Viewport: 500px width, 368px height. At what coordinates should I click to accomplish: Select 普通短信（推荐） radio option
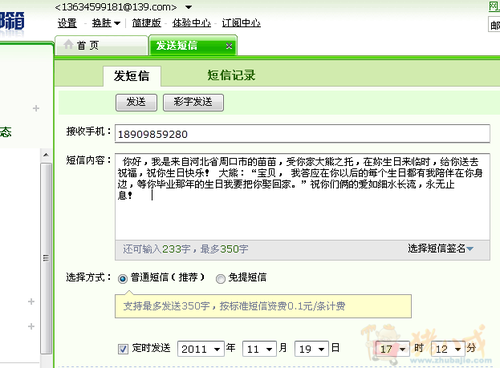tap(123, 278)
